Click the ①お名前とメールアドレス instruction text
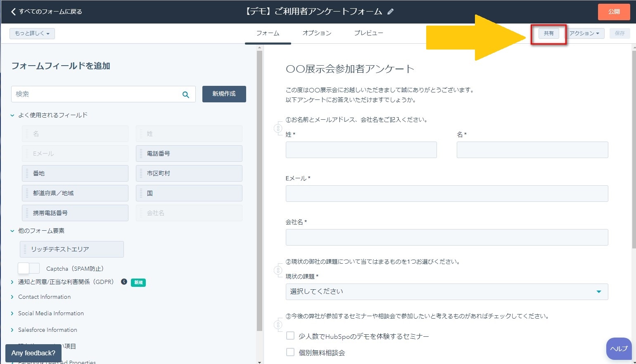This screenshot has width=636, height=364. point(358,120)
